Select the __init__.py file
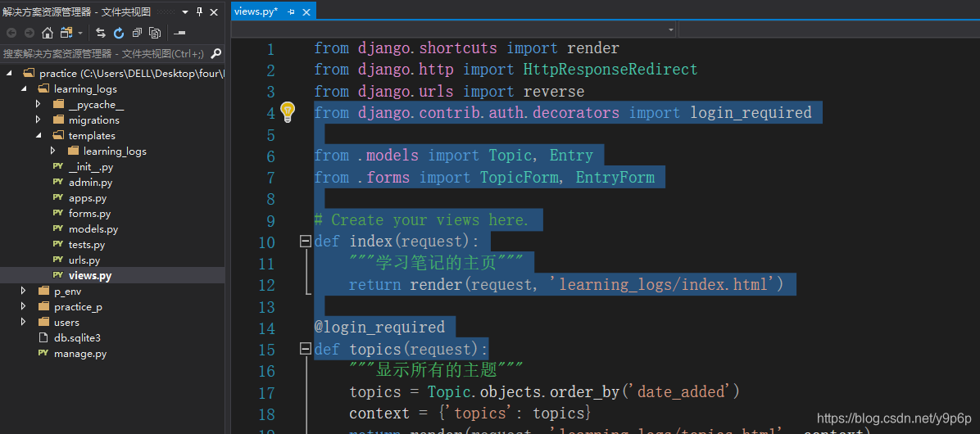 (91, 167)
